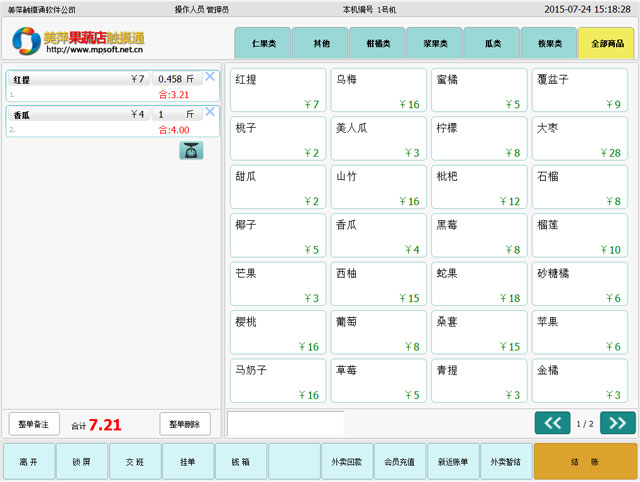Select the 全部商品 tab
This screenshot has height=482, width=640.
[606, 43]
